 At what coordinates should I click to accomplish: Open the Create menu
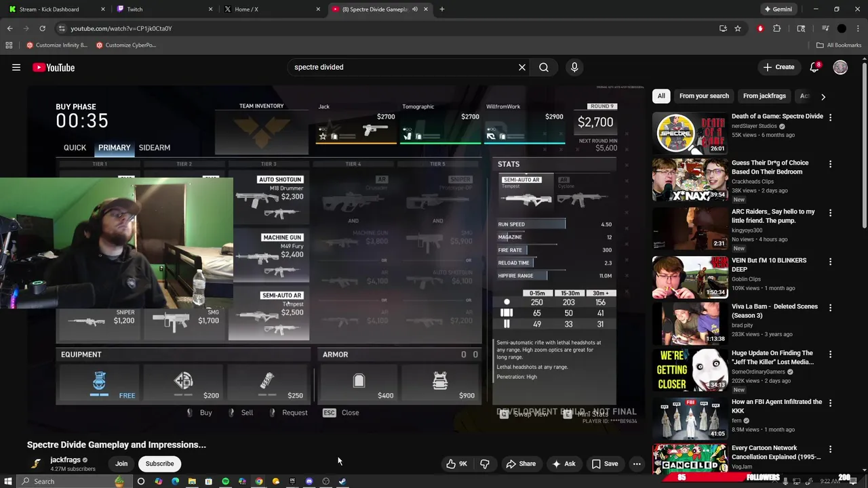[778, 67]
